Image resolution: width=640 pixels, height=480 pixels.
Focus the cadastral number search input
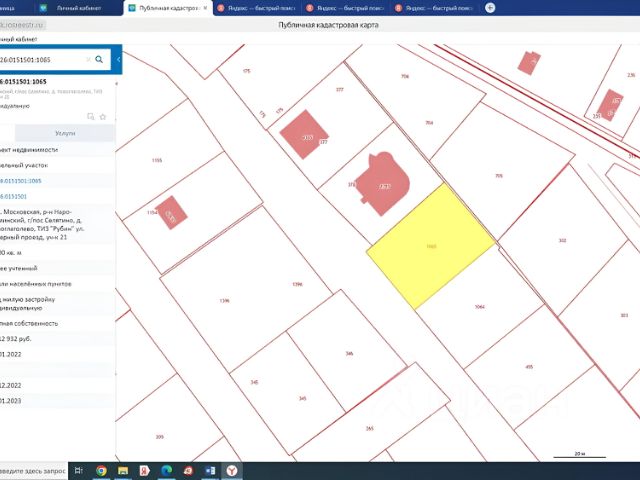coord(43,60)
